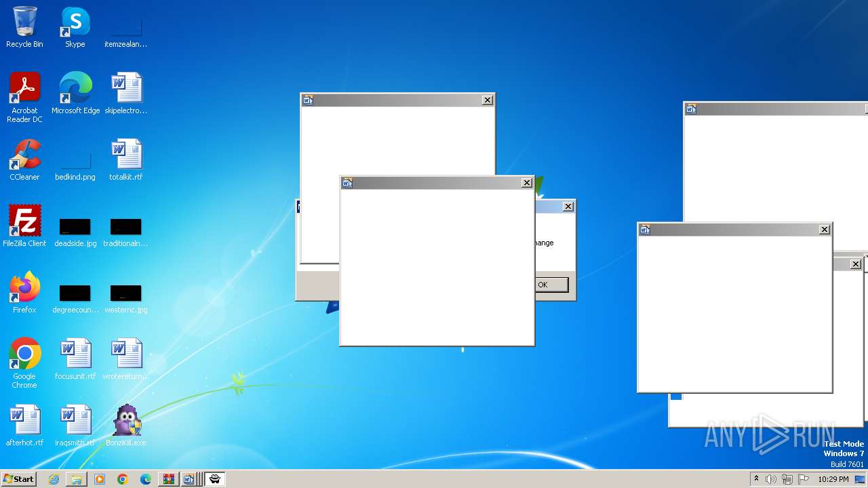The height and width of the screenshot is (488, 868).
Task: Select the BonziKill.exe program icon
Action: (125, 426)
